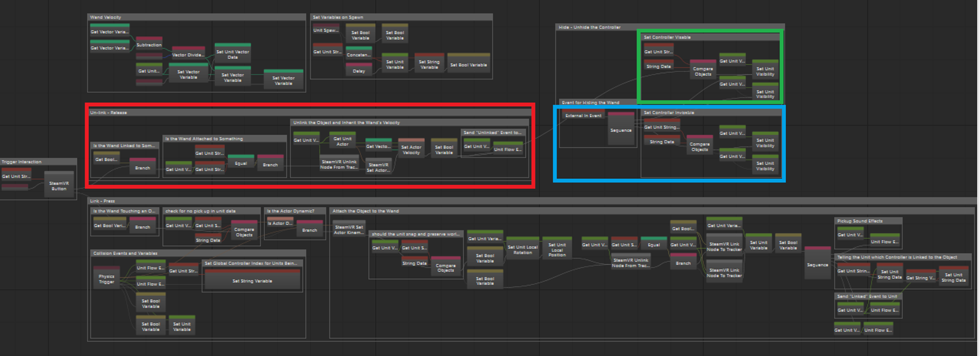Click check for no pick up title
Image resolution: width=980 pixels, height=356 pixels.
(201, 211)
